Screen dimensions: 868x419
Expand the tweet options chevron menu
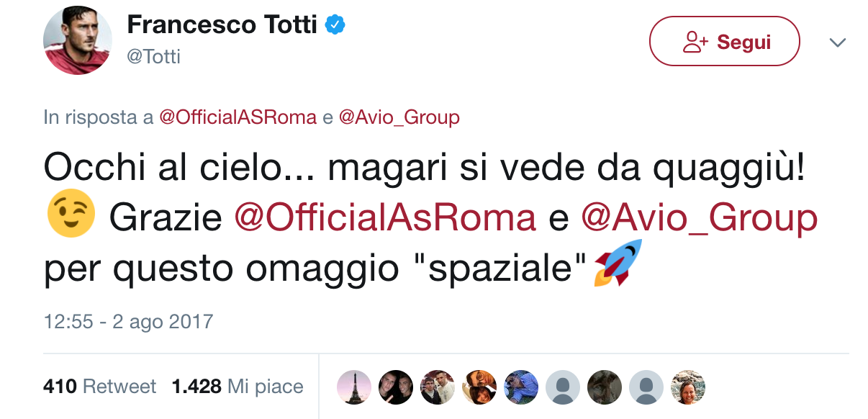(x=837, y=42)
